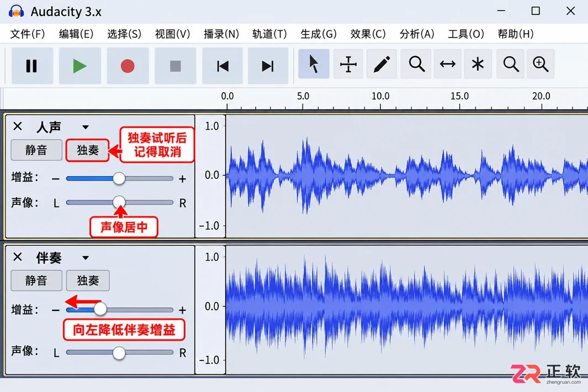
Task: Click the 人声 vertical amplitude scale
Action: [210, 176]
